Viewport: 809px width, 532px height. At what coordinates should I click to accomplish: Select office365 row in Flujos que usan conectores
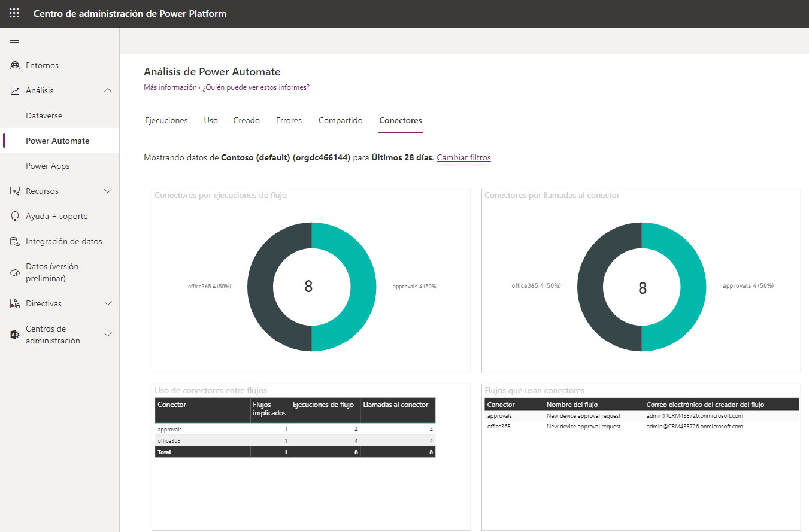[642, 427]
